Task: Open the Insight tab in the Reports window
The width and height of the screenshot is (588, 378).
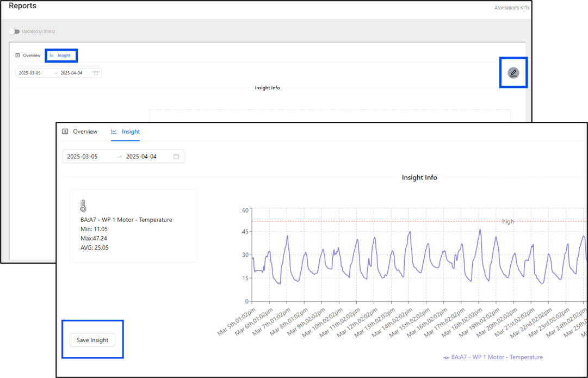Action: pyautogui.click(x=60, y=55)
